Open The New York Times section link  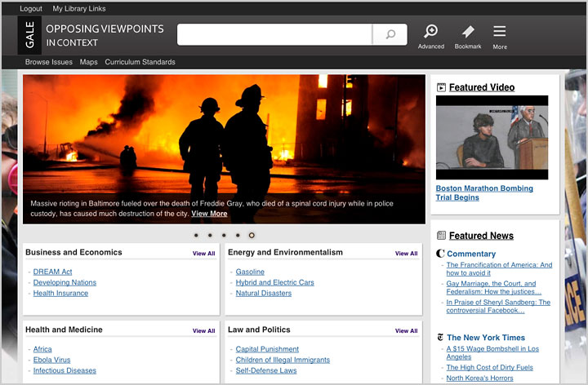click(486, 338)
